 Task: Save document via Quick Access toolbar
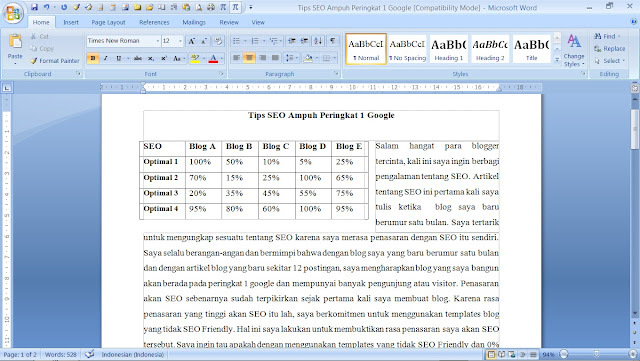click(34, 7)
